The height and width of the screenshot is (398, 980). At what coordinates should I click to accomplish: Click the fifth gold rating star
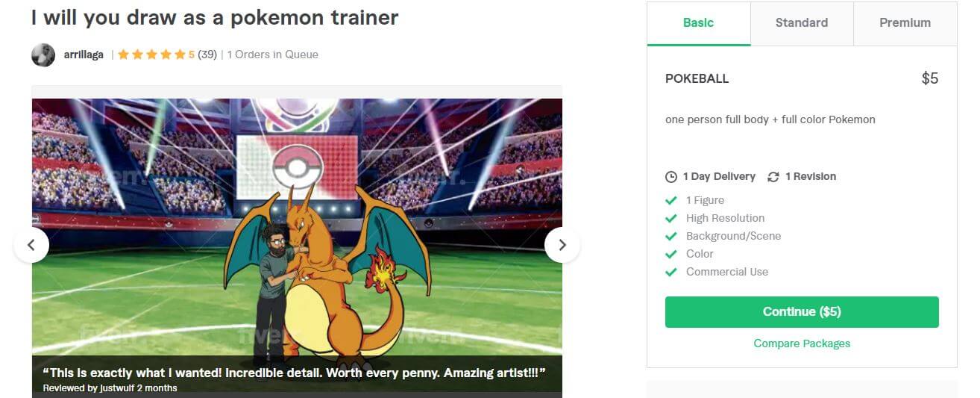pyautogui.click(x=180, y=55)
